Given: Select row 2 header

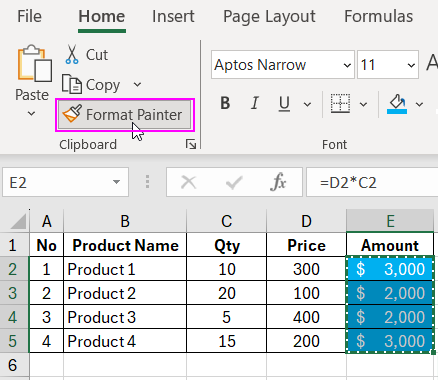Looking at the screenshot, I should [x=14, y=269].
